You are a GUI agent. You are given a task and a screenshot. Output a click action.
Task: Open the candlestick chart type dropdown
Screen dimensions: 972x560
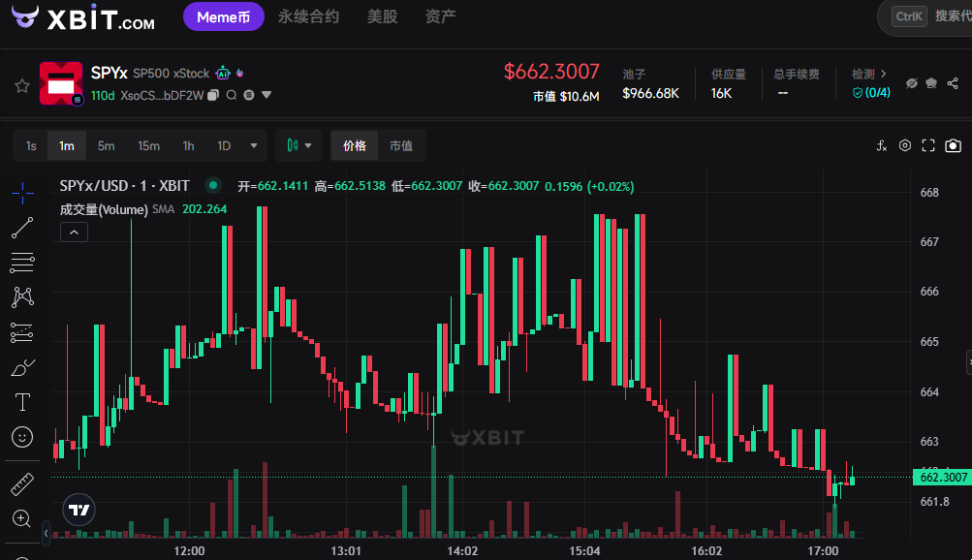pos(298,145)
